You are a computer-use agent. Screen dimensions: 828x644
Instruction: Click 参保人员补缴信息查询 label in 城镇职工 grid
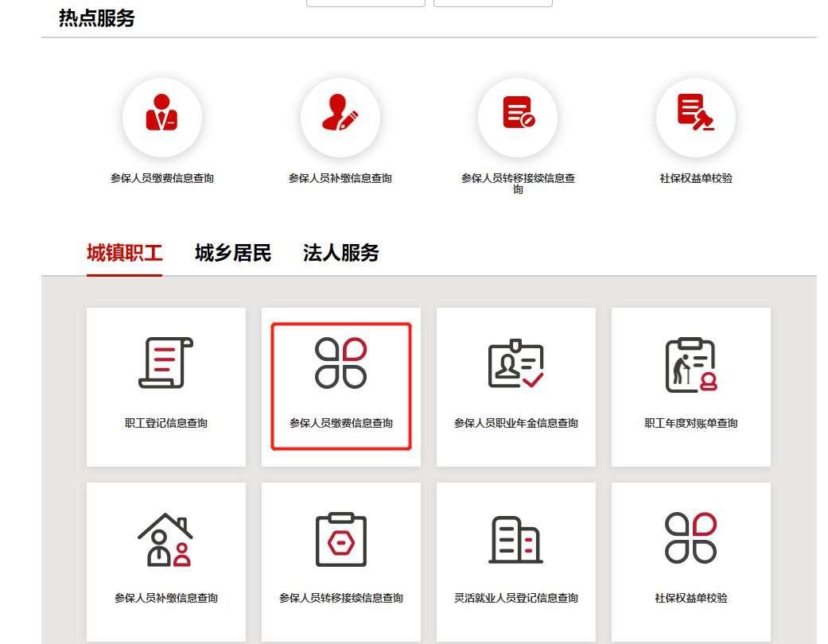[x=165, y=598]
